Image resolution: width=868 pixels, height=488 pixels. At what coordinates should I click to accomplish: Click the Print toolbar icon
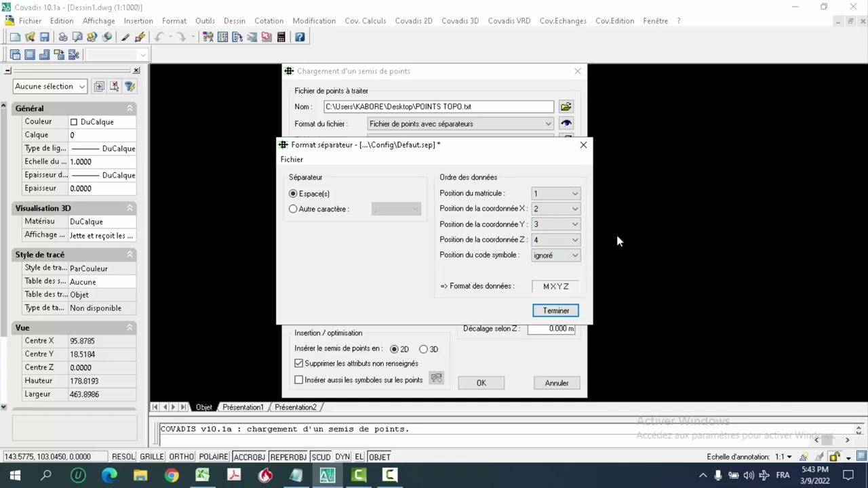62,37
